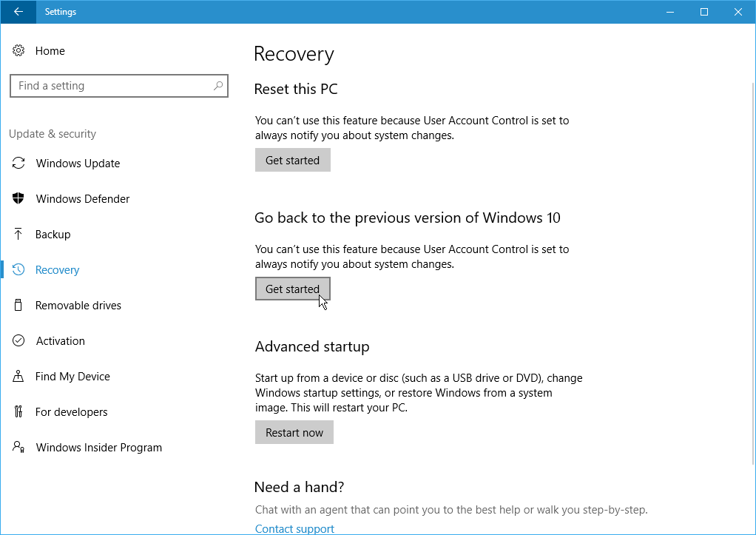Image resolution: width=756 pixels, height=535 pixels.
Task: Click the Backup upload arrow icon
Action: (x=19, y=235)
